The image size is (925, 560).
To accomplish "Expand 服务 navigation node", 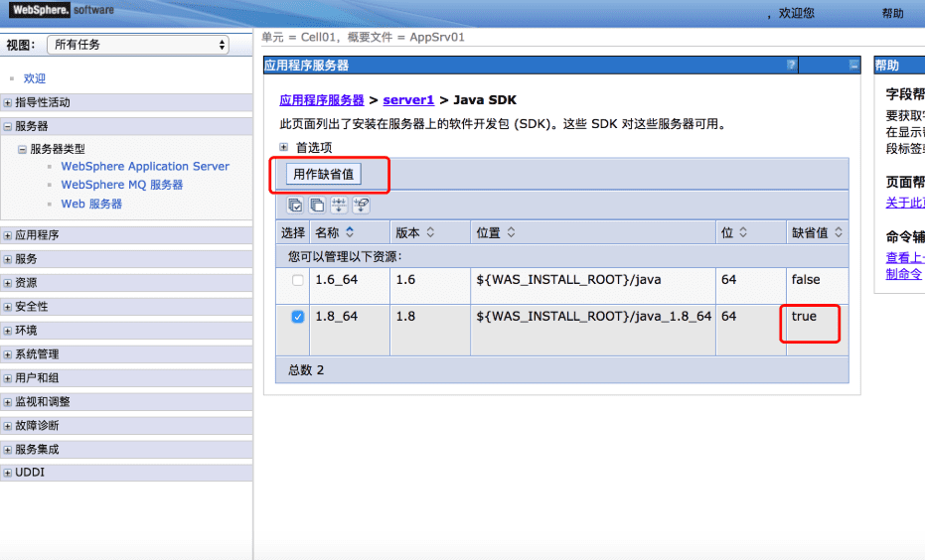I will 7,259.
